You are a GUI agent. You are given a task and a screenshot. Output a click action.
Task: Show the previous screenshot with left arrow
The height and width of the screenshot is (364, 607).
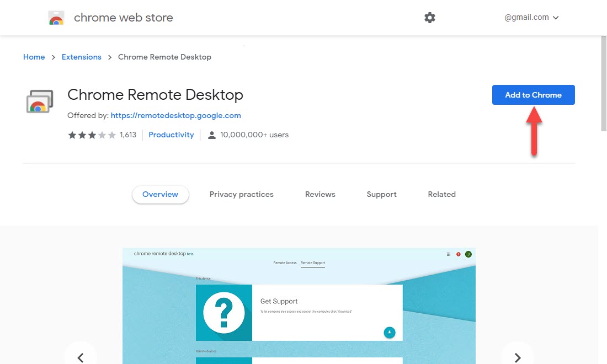[x=81, y=357]
